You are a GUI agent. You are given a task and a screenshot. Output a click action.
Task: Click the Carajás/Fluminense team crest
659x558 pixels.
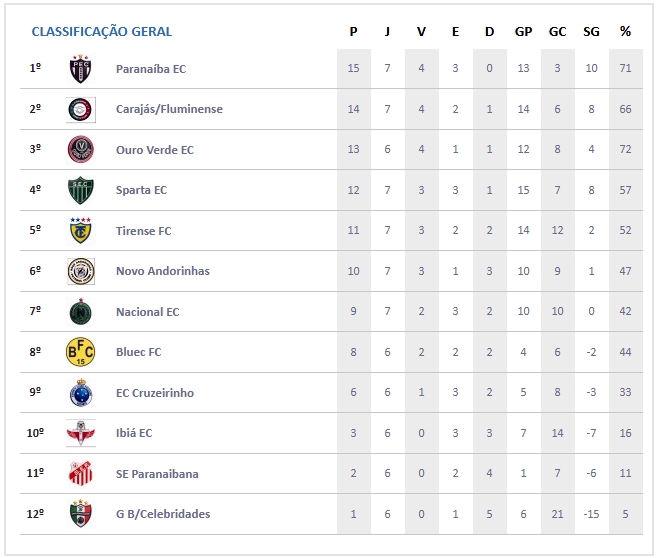point(80,109)
